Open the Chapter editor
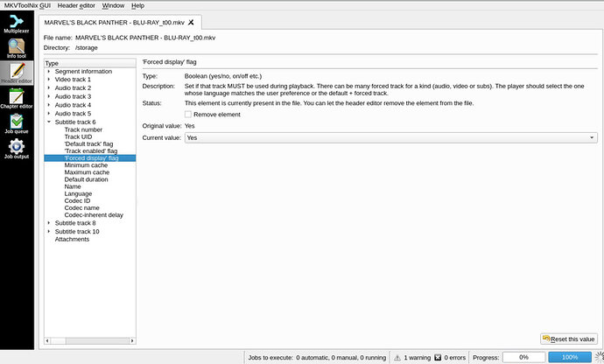Screen dimensions: 604x364 [x=17, y=99]
